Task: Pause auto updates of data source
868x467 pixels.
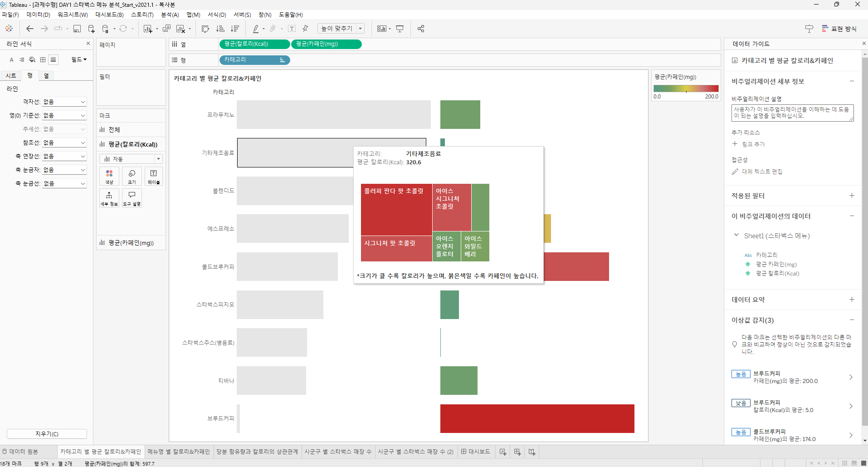Action: (106, 29)
